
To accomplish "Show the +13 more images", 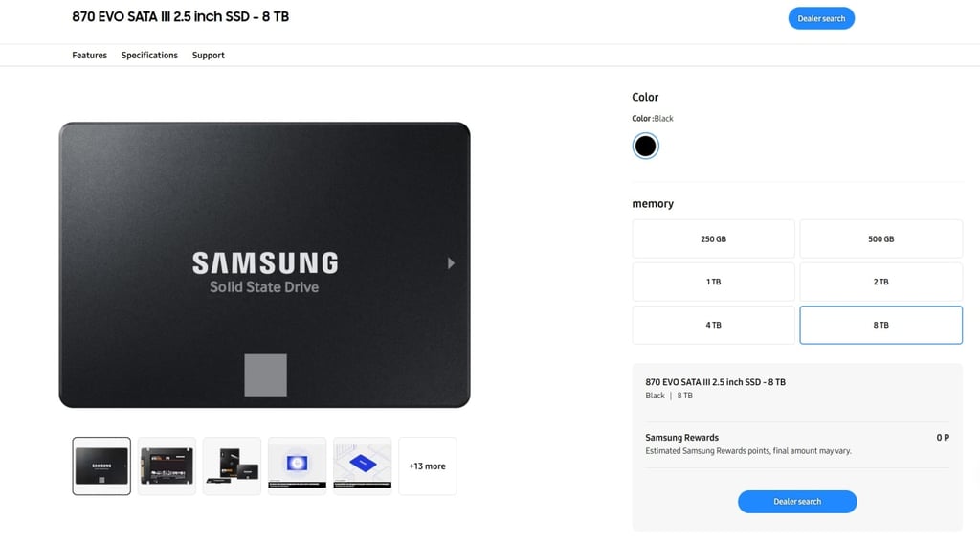I will (428, 466).
